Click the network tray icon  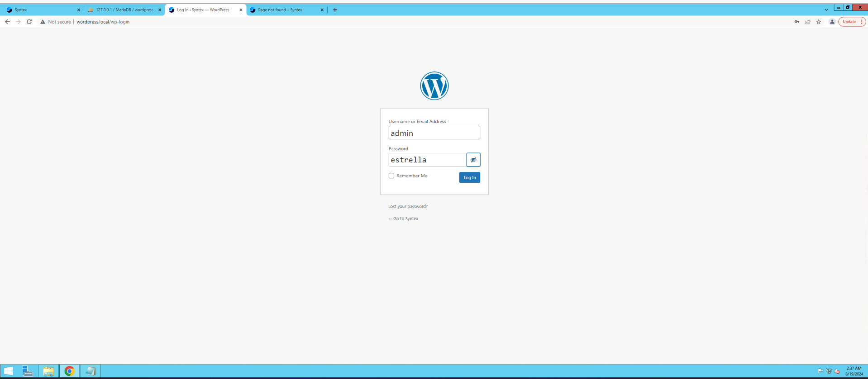(829, 371)
